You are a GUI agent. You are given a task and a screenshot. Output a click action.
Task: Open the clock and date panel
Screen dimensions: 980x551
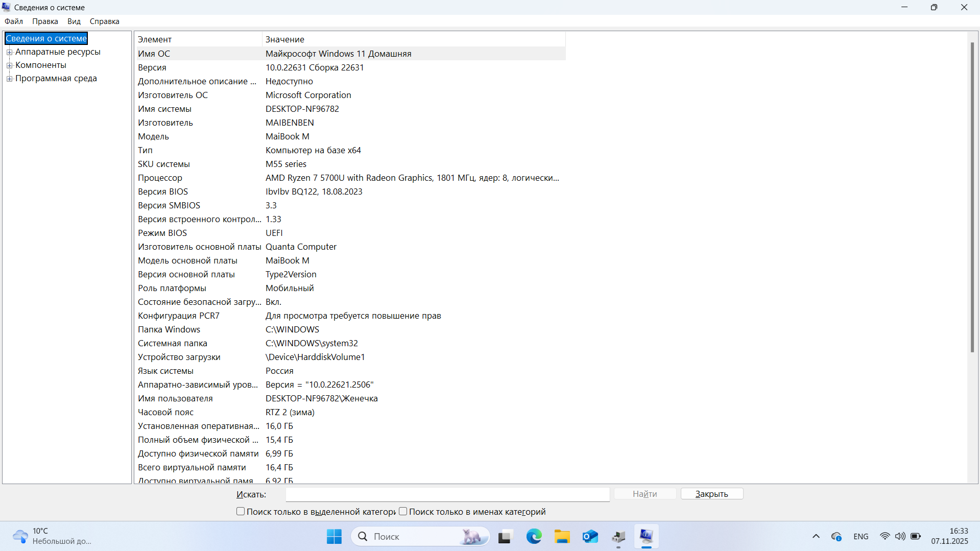[x=949, y=536]
